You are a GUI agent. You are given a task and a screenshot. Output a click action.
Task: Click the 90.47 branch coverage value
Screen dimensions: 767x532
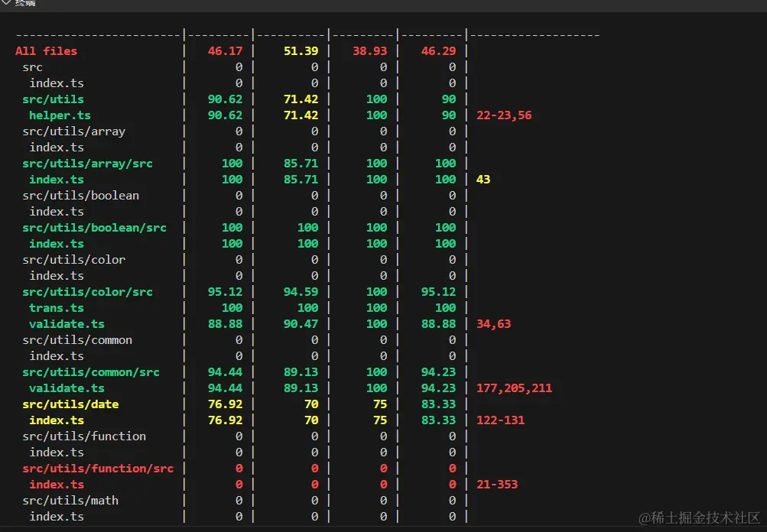301,323
